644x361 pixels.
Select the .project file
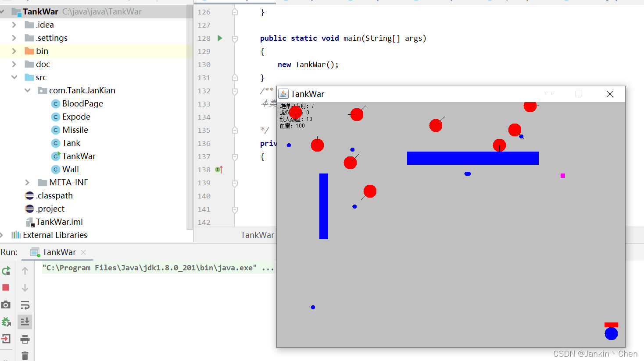point(45,209)
